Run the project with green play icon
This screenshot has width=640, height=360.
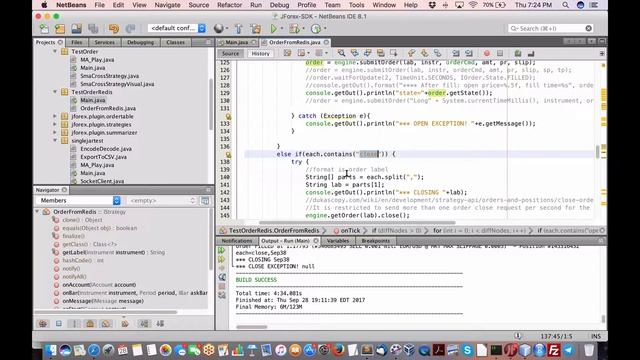click(273, 29)
